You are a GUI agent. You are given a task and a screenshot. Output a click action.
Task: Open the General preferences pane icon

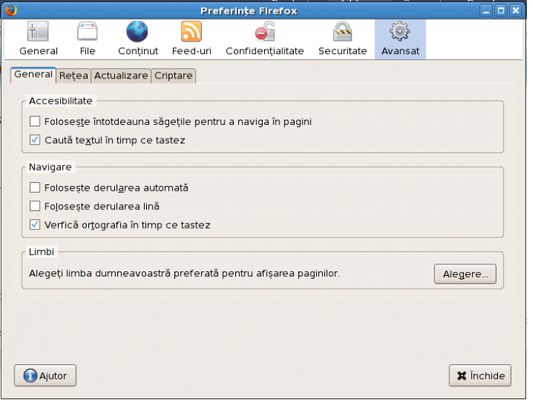(38, 32)
